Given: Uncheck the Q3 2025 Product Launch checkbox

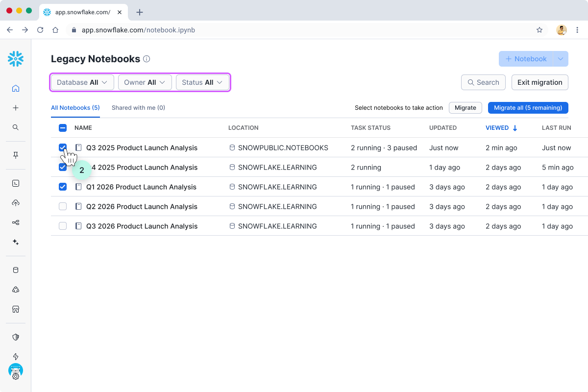Looking at the screenshot, I should [63, 147].
